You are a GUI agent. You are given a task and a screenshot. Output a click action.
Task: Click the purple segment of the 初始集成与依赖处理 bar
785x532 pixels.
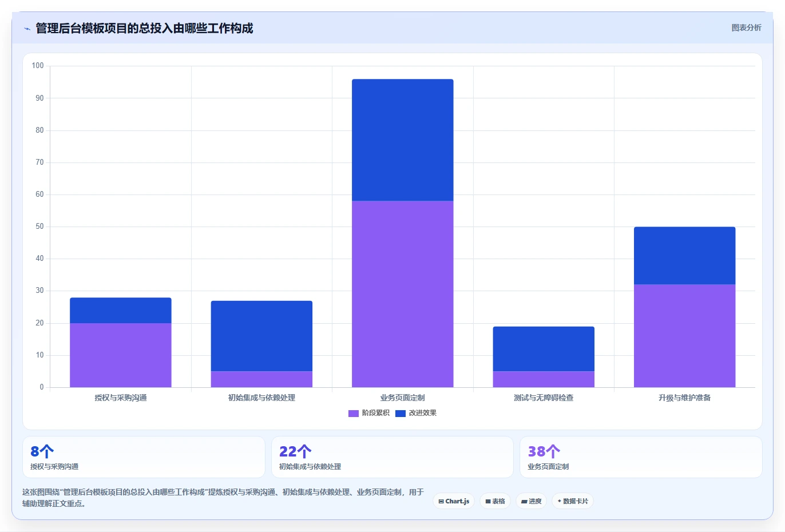(261, 379)
